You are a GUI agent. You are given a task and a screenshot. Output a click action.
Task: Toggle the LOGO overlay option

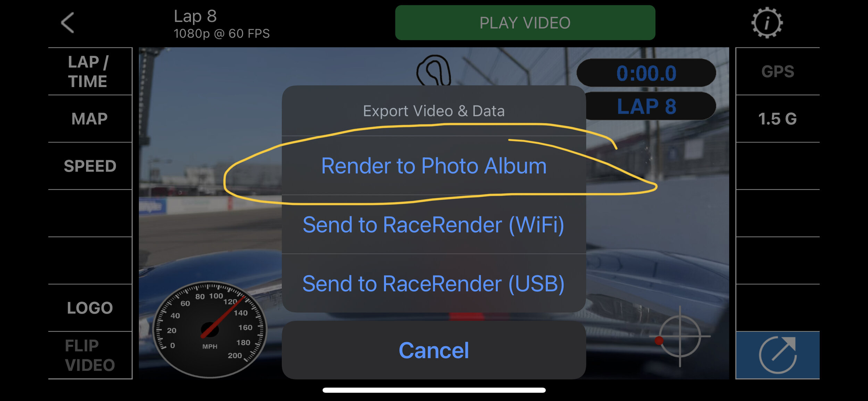(90, 308)
